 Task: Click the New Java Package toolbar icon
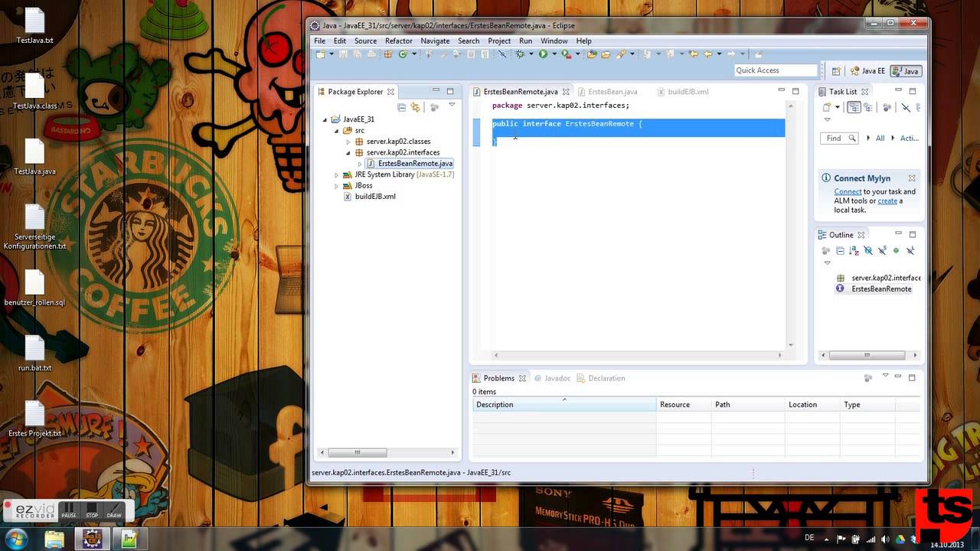[387, 54]
